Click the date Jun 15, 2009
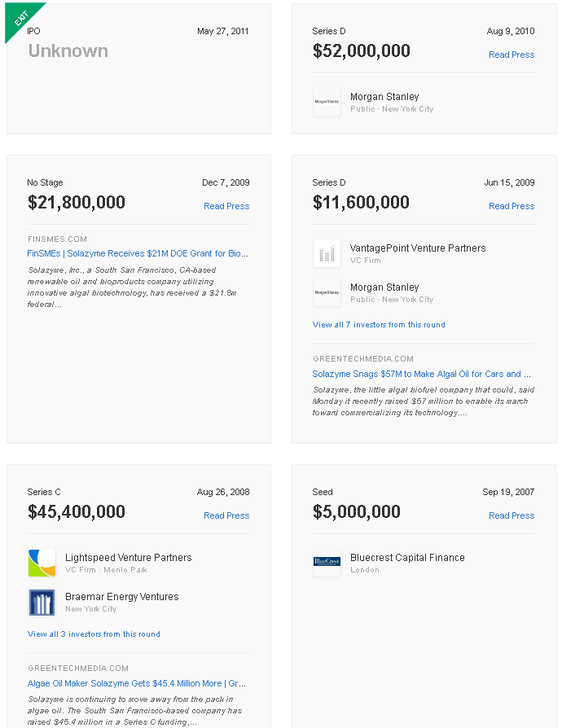This screenshot has height=728, width=562. (x=509, y=182)
